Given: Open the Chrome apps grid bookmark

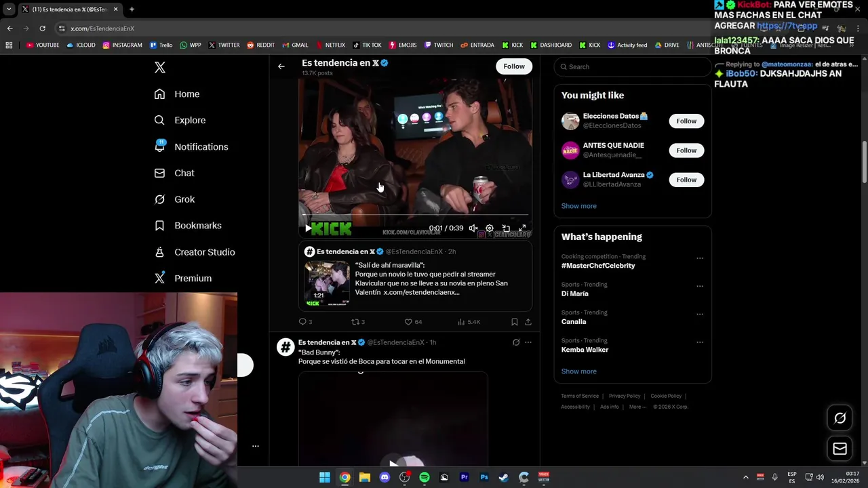Looking at the screenshot, I should [x=9, y=45].
